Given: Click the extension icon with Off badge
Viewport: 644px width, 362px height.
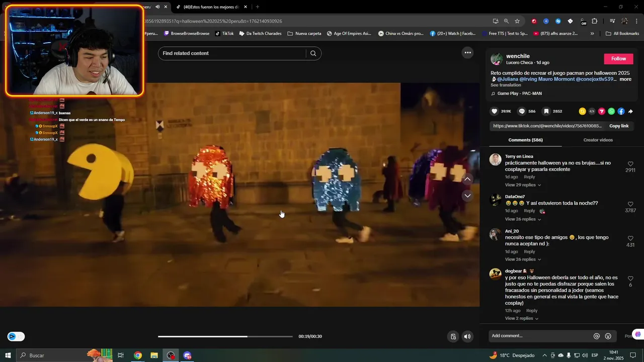Looking at the screenshot, I should pos(583,21).
